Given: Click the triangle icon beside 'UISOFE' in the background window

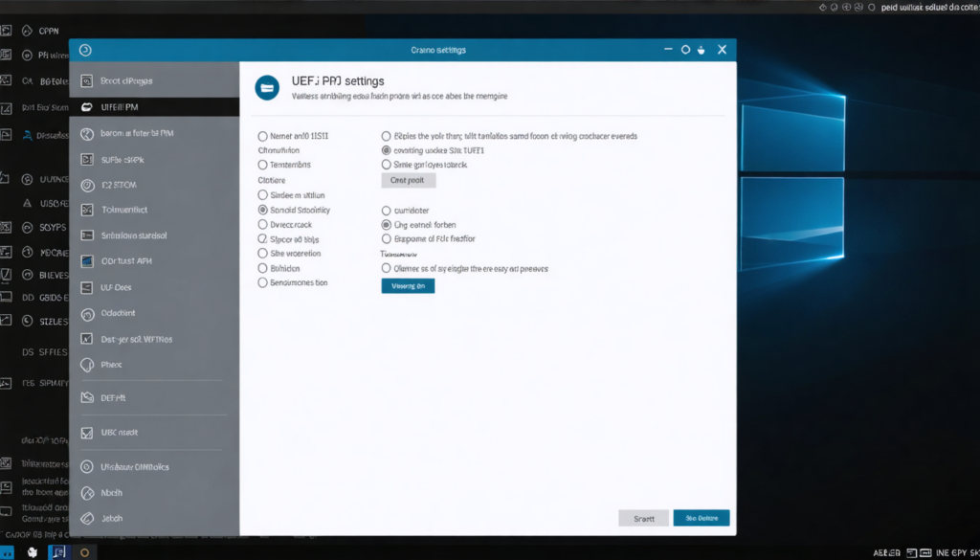Looking at the screenshot, I should click(x=27, y=203).
